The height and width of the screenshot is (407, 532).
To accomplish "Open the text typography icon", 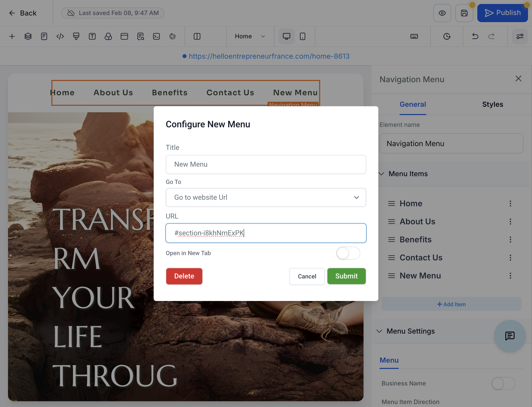I will click(x=92, y=36).
